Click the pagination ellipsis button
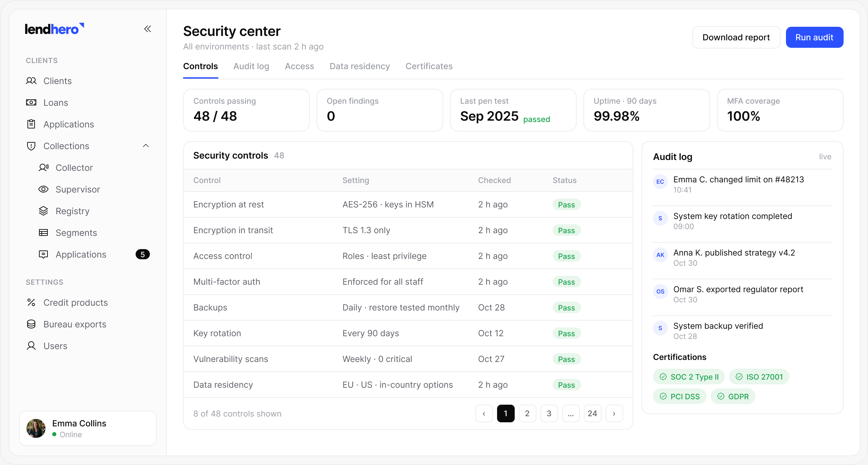Viewport: 868px width, 465px height. click(571, 413)
